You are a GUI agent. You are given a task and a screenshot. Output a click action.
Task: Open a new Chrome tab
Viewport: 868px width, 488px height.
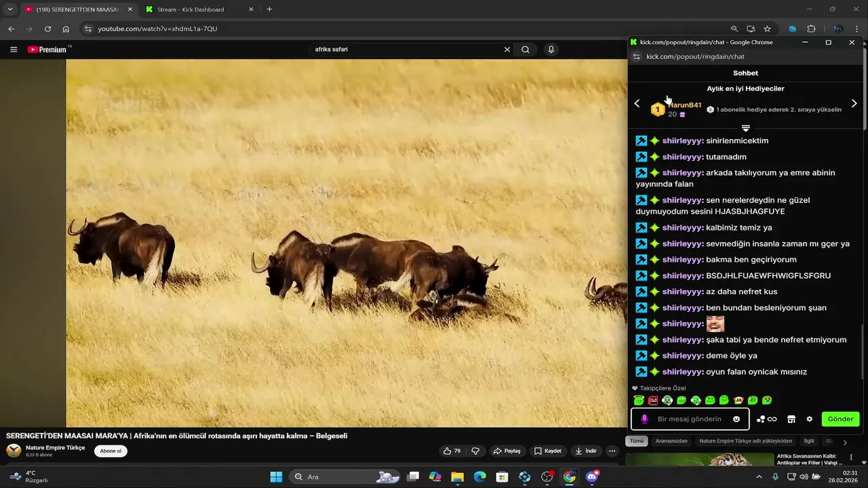[269, 9]
